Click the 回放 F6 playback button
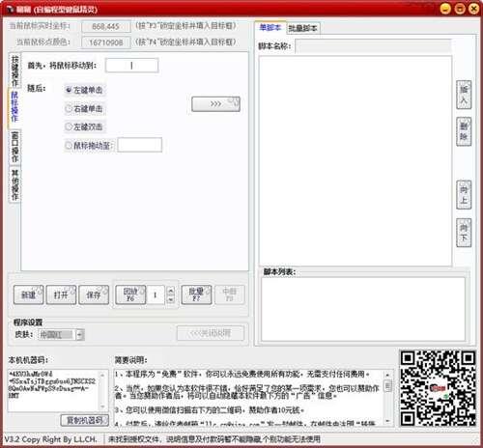This screenshot has height=448, width=483. click(x=130, y=294)
